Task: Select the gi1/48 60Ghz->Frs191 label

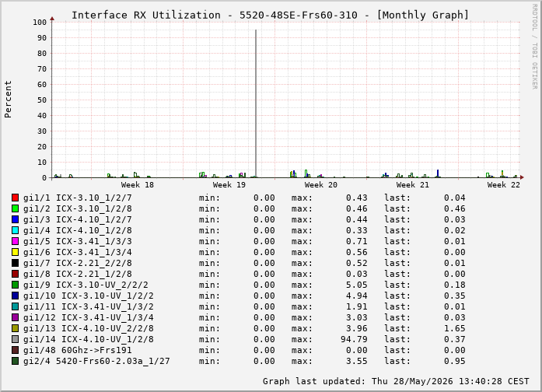Action: click(78, 350)
